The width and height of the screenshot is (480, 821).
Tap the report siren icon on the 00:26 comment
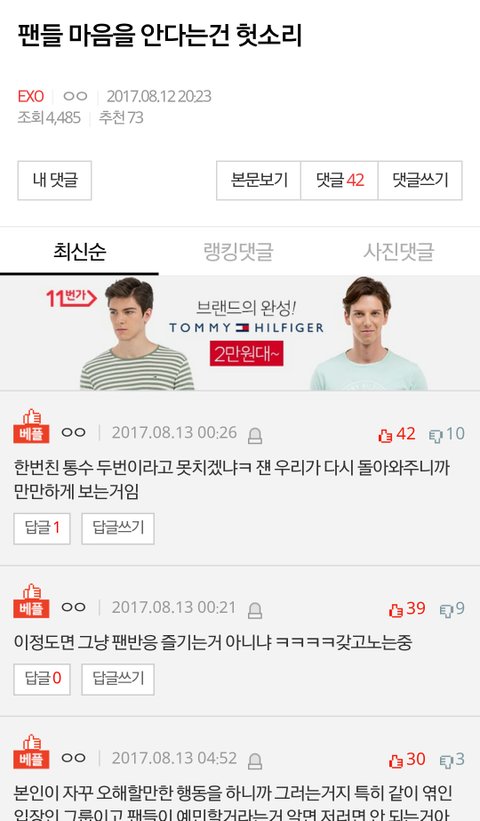click(255, 436)
